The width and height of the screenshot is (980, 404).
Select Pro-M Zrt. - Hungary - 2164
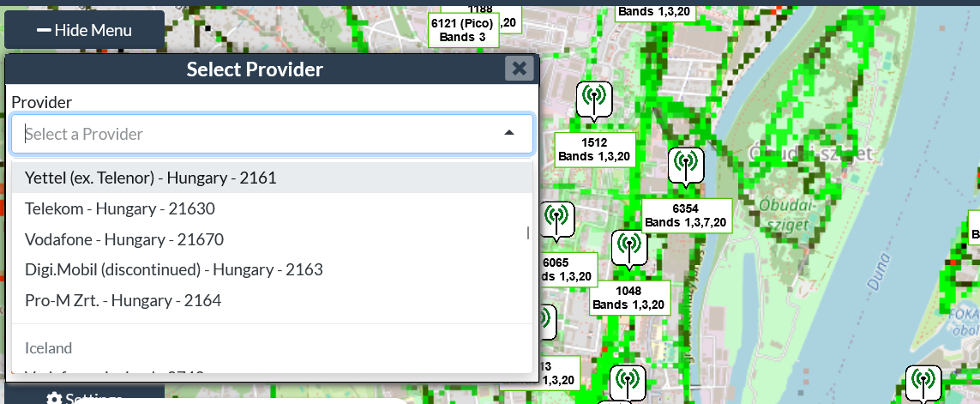(x=273, y=300)
